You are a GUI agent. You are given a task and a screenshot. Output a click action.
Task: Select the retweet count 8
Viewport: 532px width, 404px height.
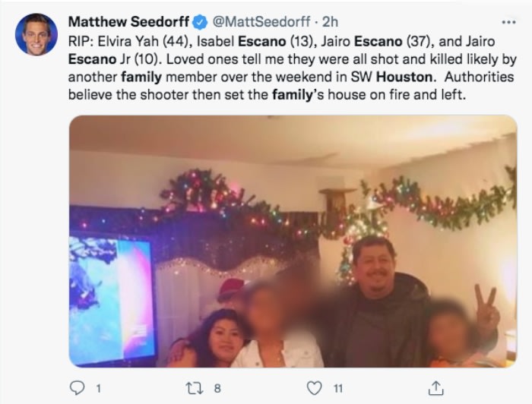coord(217,388)
